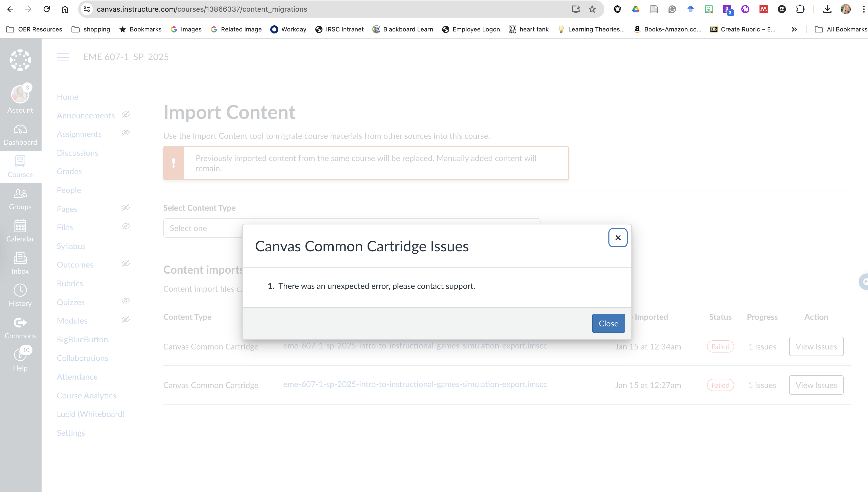The height and width of the screenshot is (492, 868).
Task: Open Commons from the sidebar
Action: [20, 327]
